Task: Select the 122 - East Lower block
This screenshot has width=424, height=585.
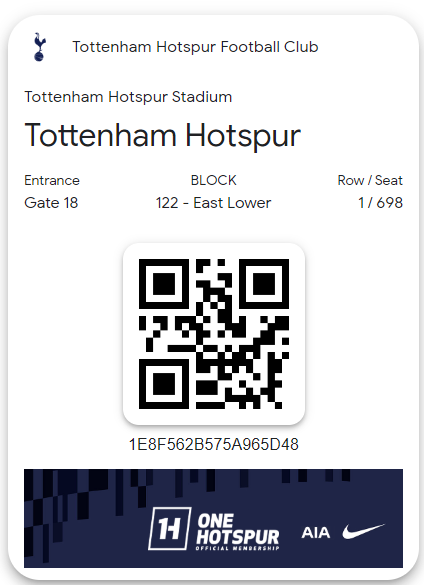Action: (213, 203)
